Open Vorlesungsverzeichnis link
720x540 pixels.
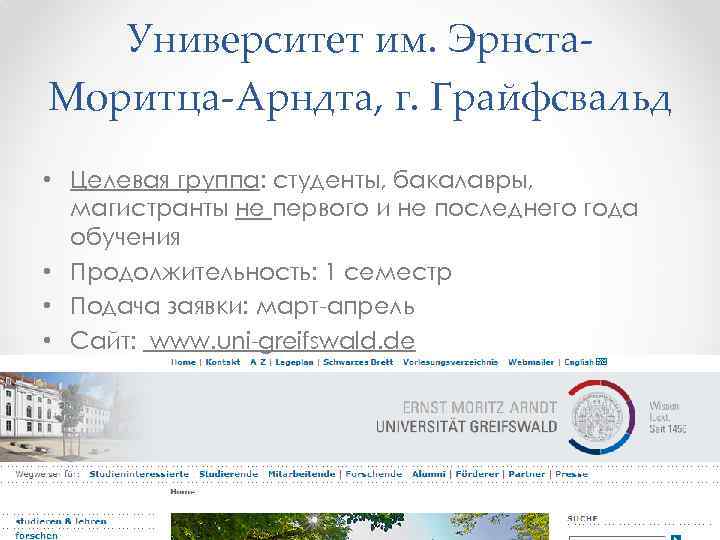[450, 362]
